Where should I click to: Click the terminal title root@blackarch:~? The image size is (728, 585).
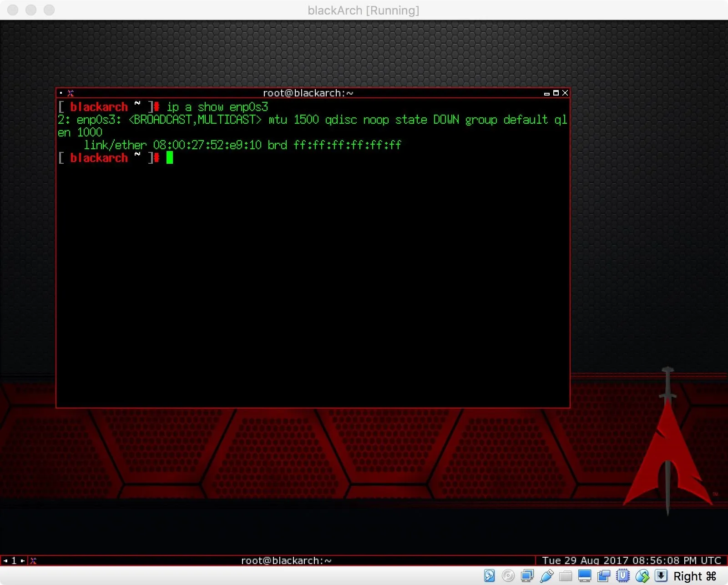308,93
